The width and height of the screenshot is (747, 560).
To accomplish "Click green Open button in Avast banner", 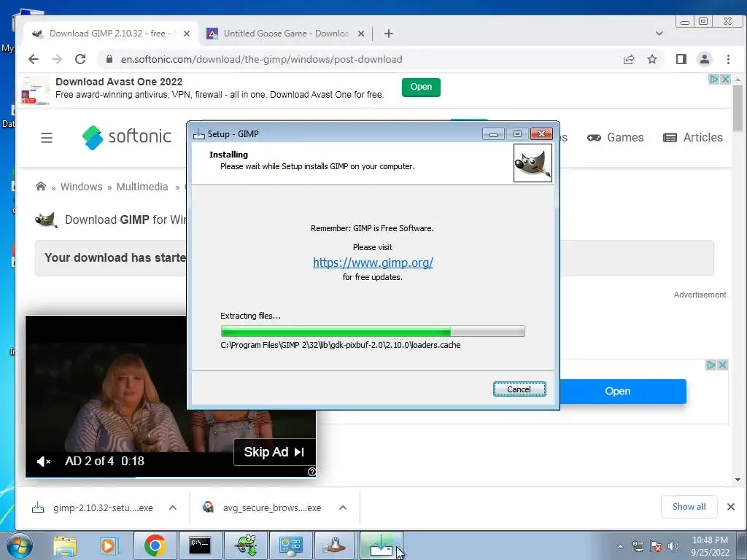I will click(421, 87).
